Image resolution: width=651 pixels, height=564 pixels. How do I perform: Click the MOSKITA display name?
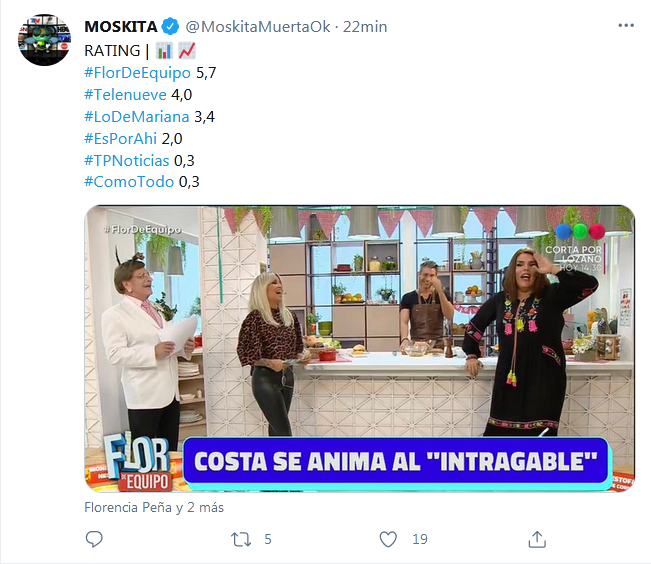[121, 27]
